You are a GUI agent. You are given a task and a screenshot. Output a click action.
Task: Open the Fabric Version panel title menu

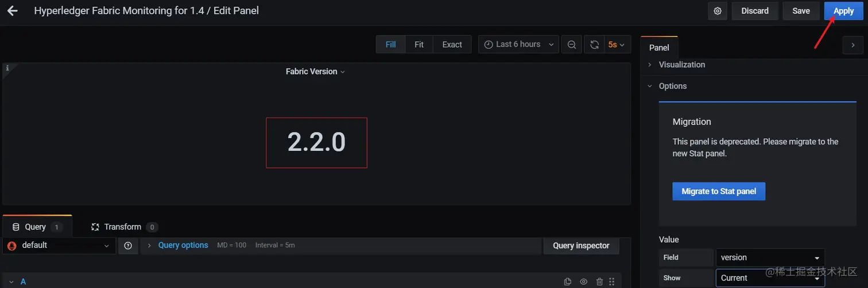[315, 72]
